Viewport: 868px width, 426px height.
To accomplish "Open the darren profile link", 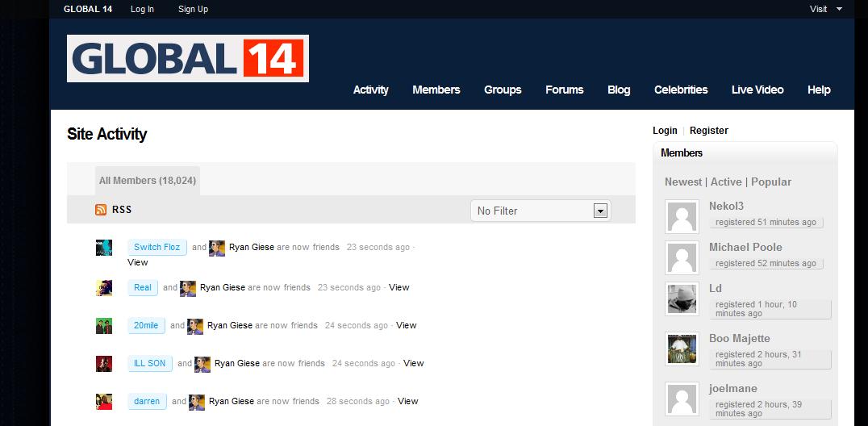I will 148,401.
